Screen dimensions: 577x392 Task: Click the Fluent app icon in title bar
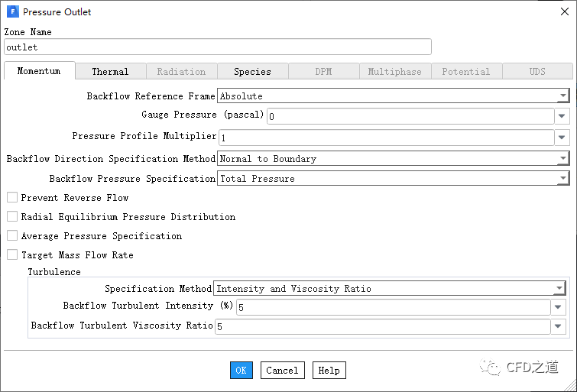(x=13, y=12)
